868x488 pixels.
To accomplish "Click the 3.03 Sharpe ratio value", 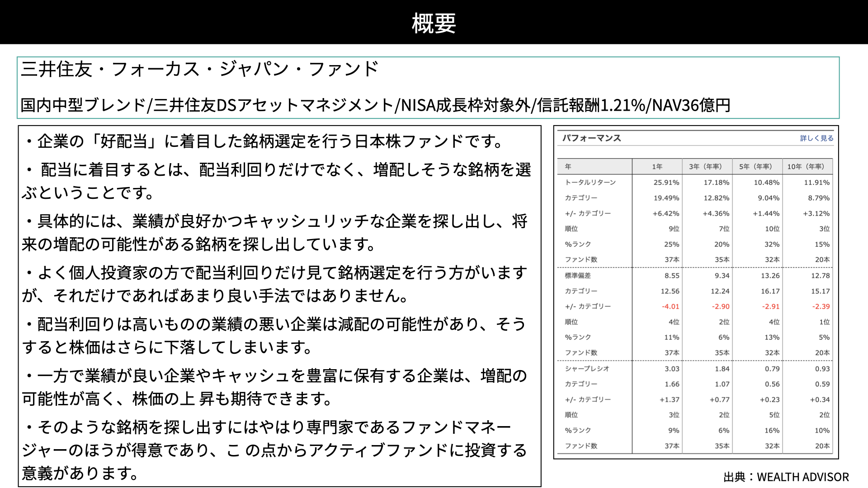I will pyautogui.click(x=672, y=369).
